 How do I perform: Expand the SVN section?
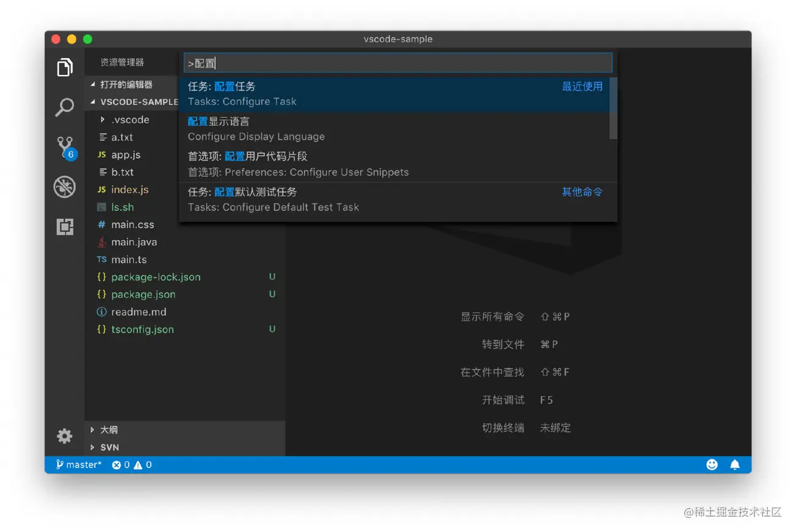click(109, 447)
